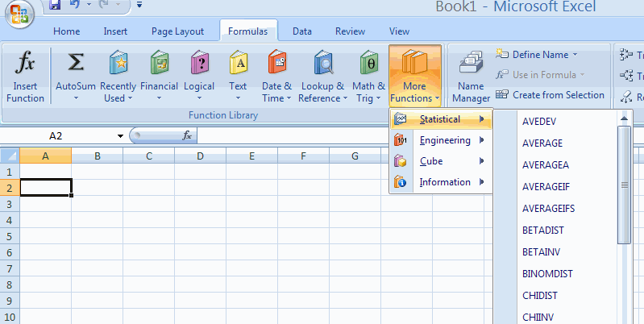Screen dimensions: 644x324
Task: Open the Logical functions book icon
Action: click(x=199, y=63)
